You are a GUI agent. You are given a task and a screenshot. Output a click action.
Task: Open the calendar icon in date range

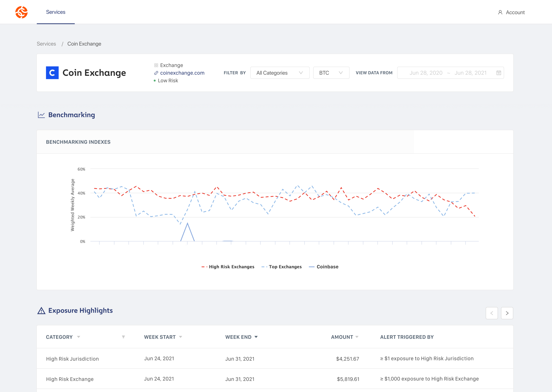(x=498, y=73)
